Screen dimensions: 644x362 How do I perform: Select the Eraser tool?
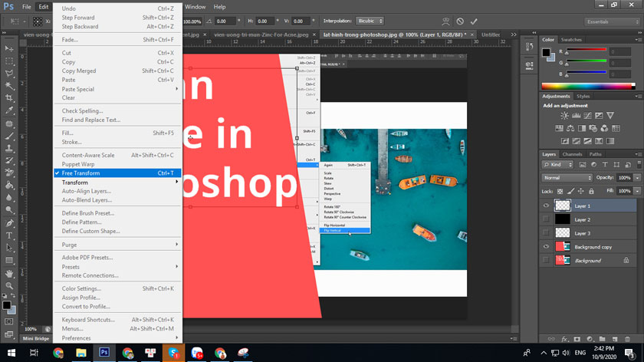9,173
